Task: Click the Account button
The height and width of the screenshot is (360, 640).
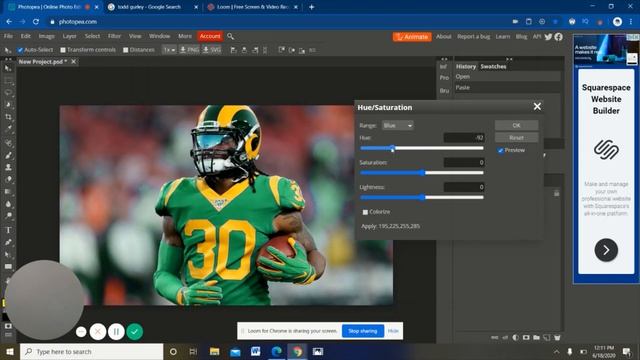Action: tap(210, 36)
